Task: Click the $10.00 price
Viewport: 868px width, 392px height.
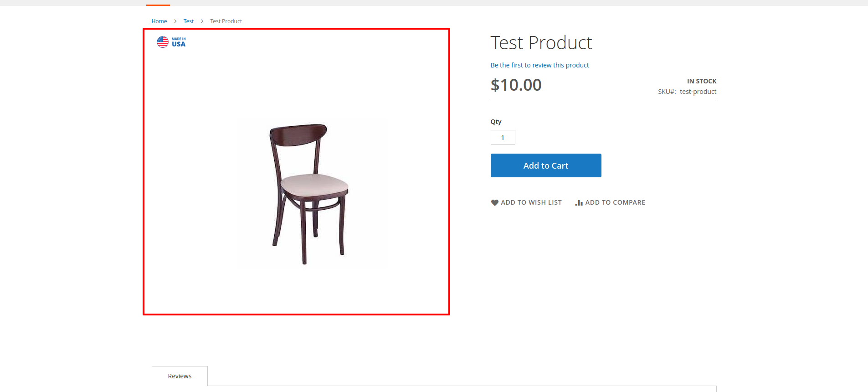Action: (x=516, y=85)
